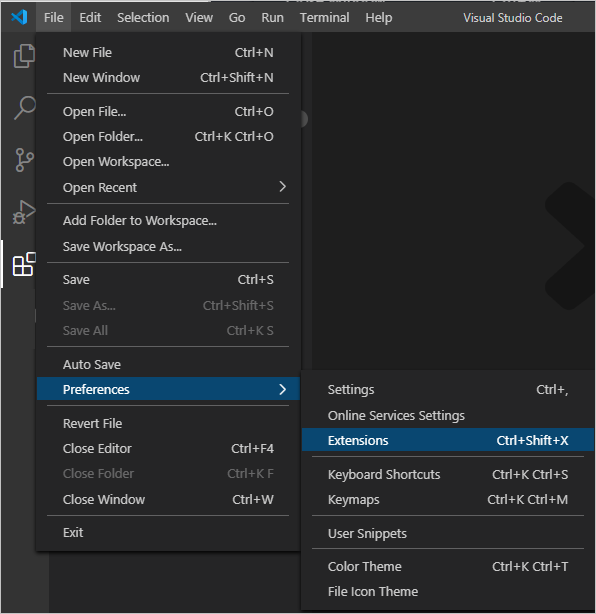Screen dimensions: 596x614
Task: Toggle Auto Save option
Action: pyautogui.click(x=168, y=365)
